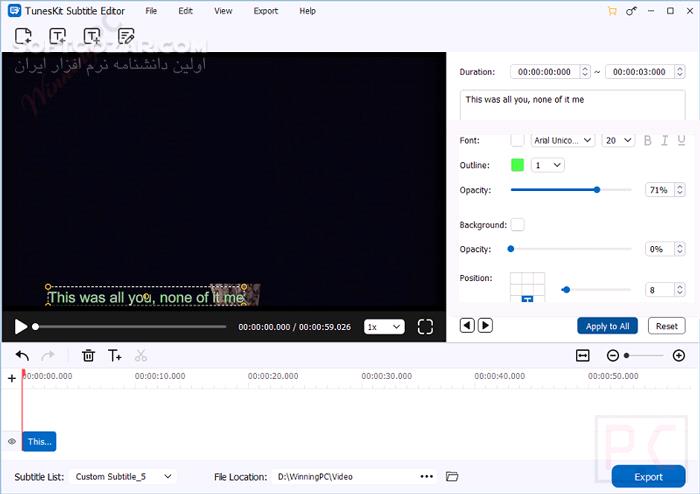The height and width of the screenshot is (494, 700).
Task: Open the font family dropdown
Action: pyautogui.click(x=562, y=141)
